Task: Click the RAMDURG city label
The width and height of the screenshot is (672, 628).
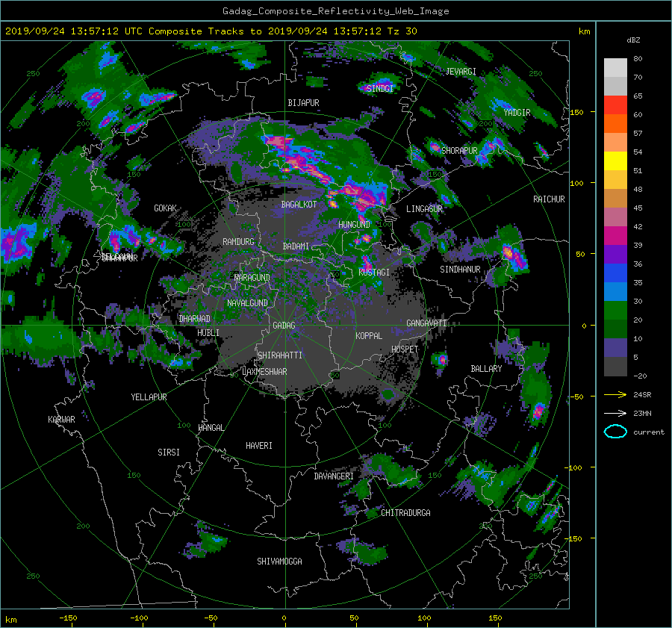Action: coord(238,242)
